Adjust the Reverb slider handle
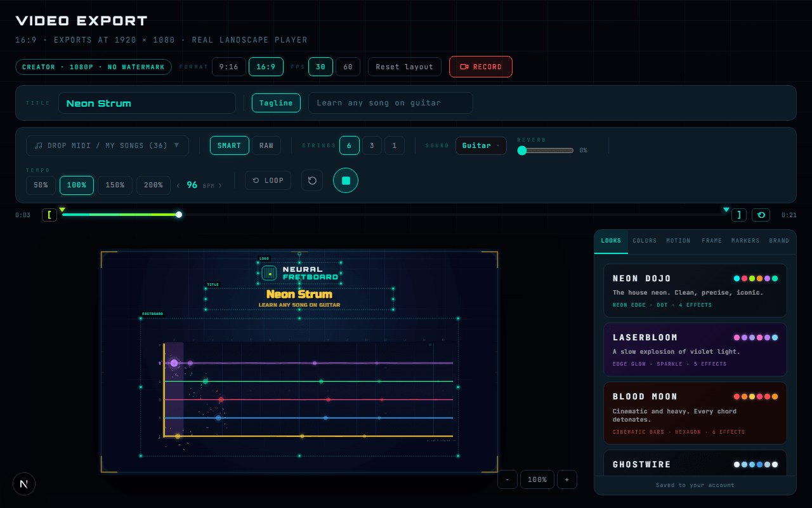The height and width of the screenshot is (508, 812). [x=522, y=150]
